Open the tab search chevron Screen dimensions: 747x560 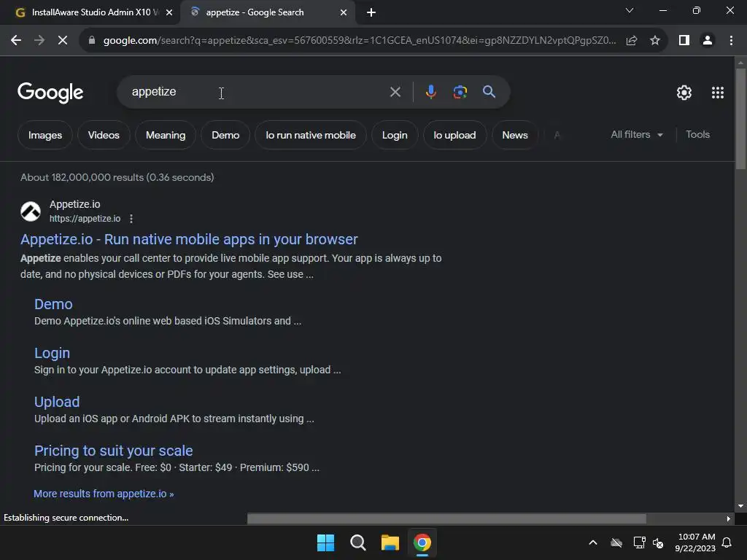click(630, 10)
